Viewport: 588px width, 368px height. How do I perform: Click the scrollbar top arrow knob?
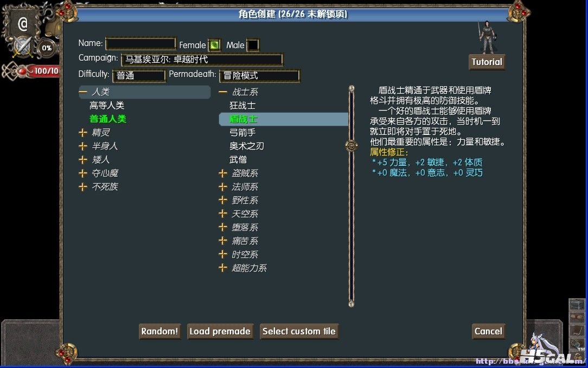pos(351,88)
